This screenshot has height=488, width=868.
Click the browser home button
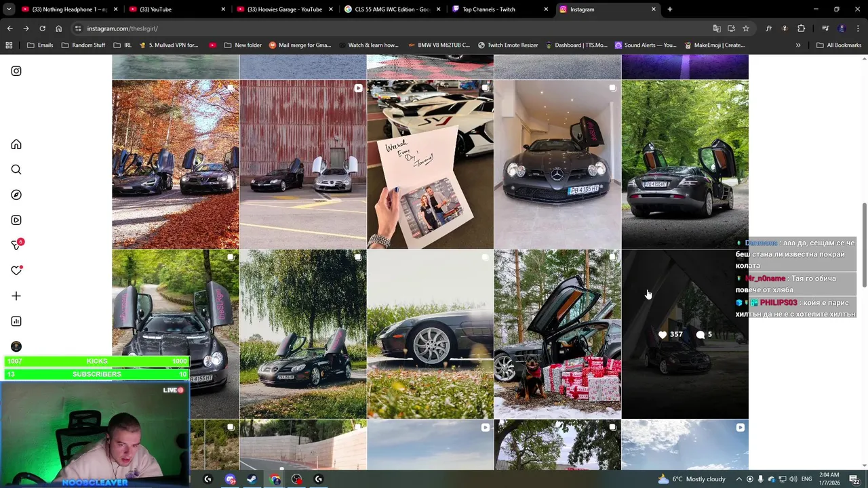pyautogui.click(x=58, y=28)
